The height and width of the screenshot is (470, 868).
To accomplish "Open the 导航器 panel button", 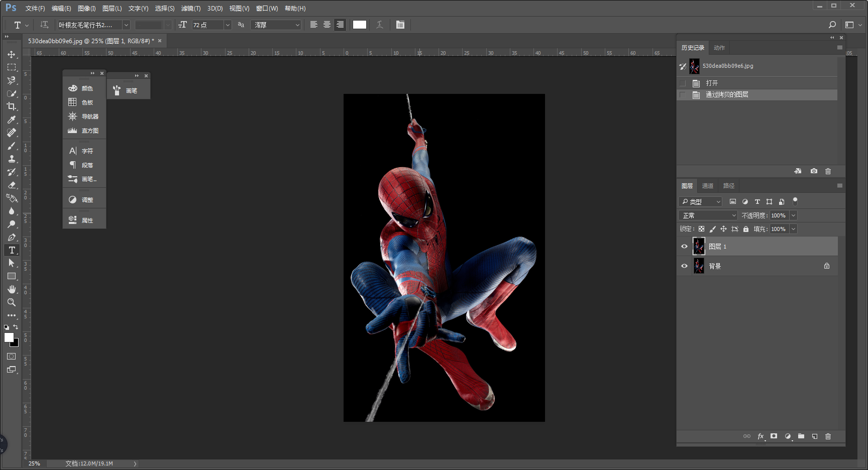I will click(x=84, y=116).
